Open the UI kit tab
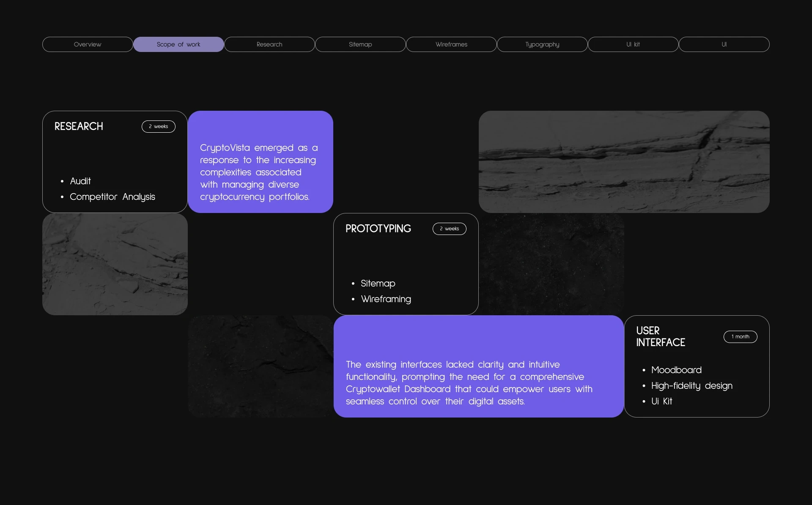 tap(633, 44)
